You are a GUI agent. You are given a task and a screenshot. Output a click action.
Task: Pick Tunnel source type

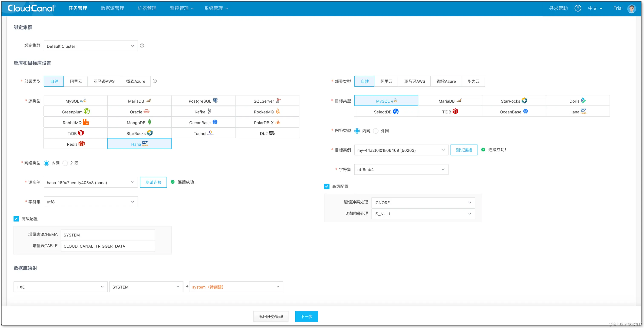pyautogui.click(x=203, y=133)
